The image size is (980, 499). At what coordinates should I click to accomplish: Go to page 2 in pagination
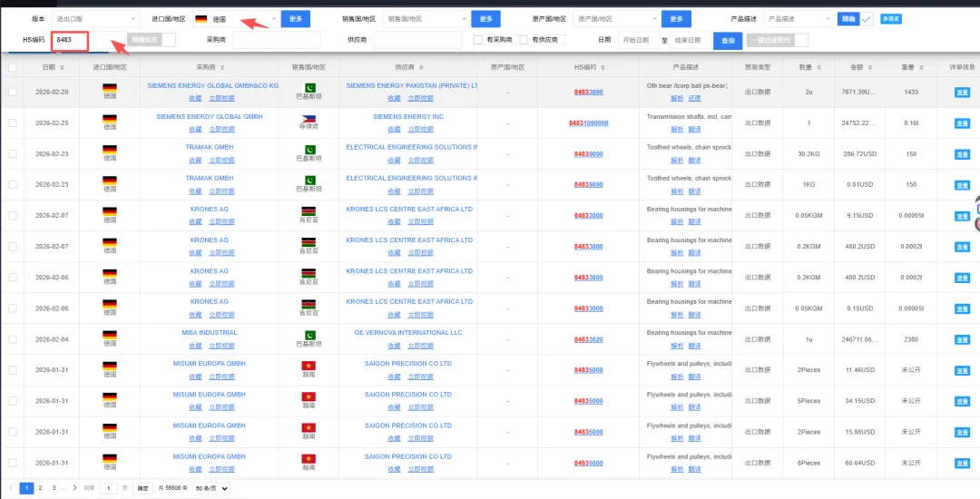tap(40, 488)
